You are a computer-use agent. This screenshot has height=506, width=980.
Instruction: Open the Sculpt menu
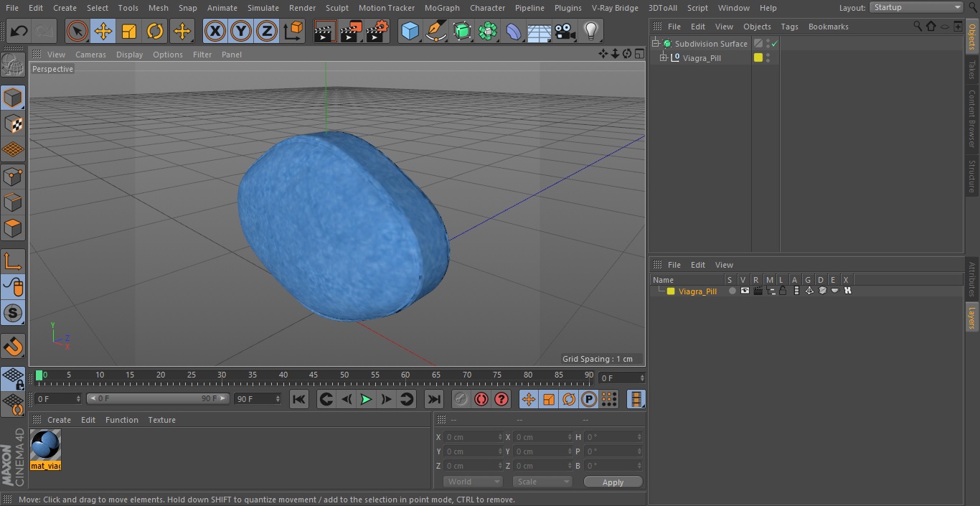coord(336,8)
